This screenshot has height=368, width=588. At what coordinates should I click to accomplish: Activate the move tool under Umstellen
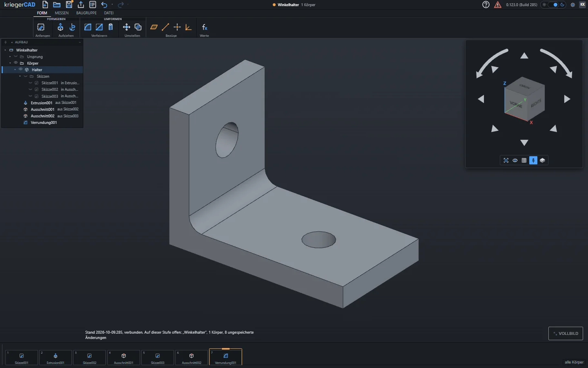point(127,27)
